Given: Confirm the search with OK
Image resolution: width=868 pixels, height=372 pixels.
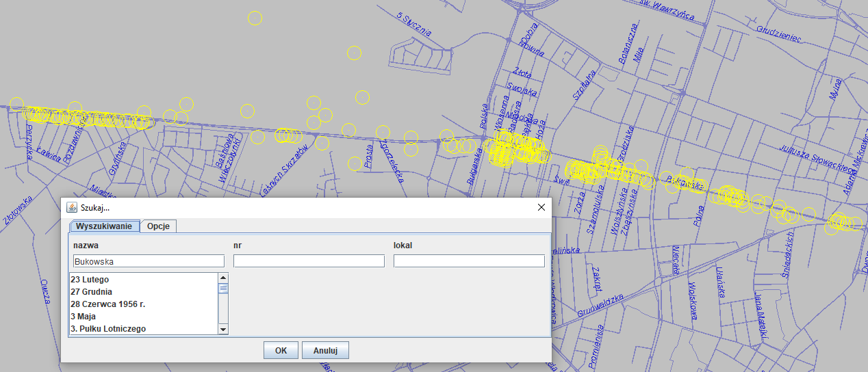Looking at the screenshot, I should pyautogui.click(x=281, y=350).
